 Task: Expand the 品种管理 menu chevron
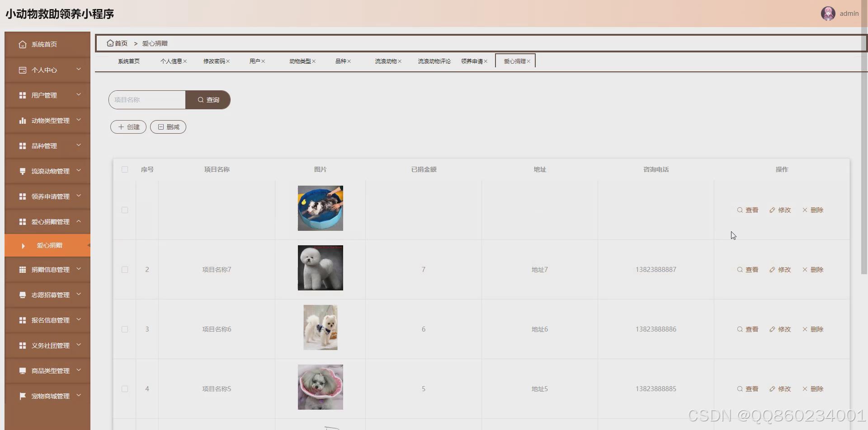[79, 145]
